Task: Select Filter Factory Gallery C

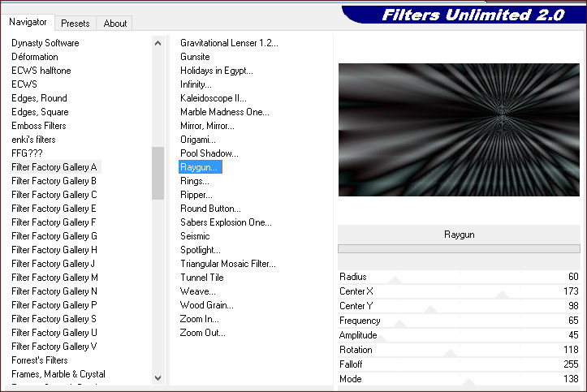Action: 54,195
